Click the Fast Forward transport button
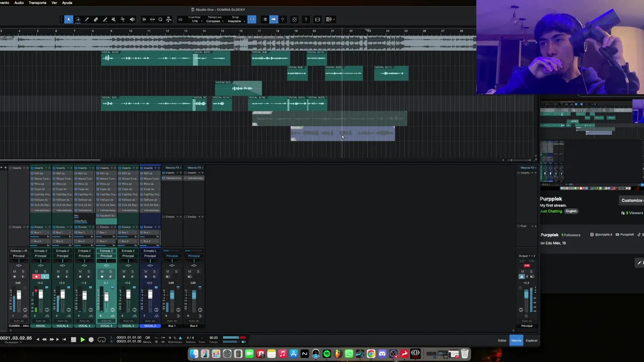The width and height of the screenshot is (644, 362). tap(52, 339)
